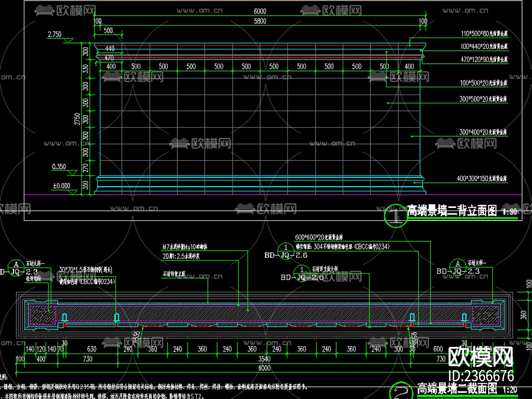Click the M7 mortar Mu10 brick annotation
Screen dimensions: 532x399
click(x=185, y=247)
